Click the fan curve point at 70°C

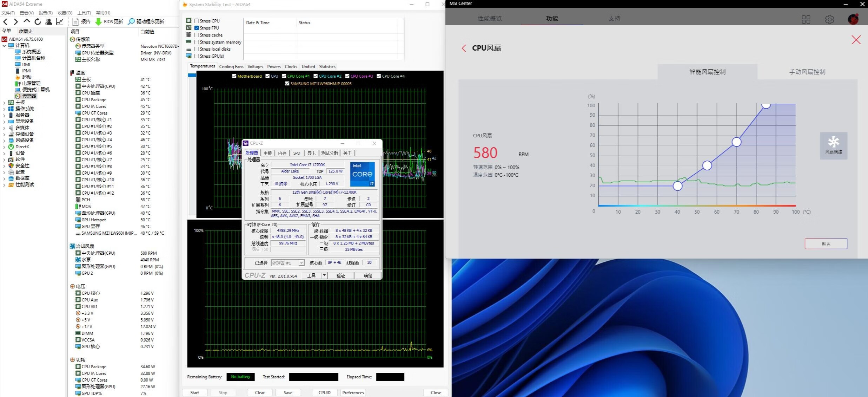tap(736, 142)
